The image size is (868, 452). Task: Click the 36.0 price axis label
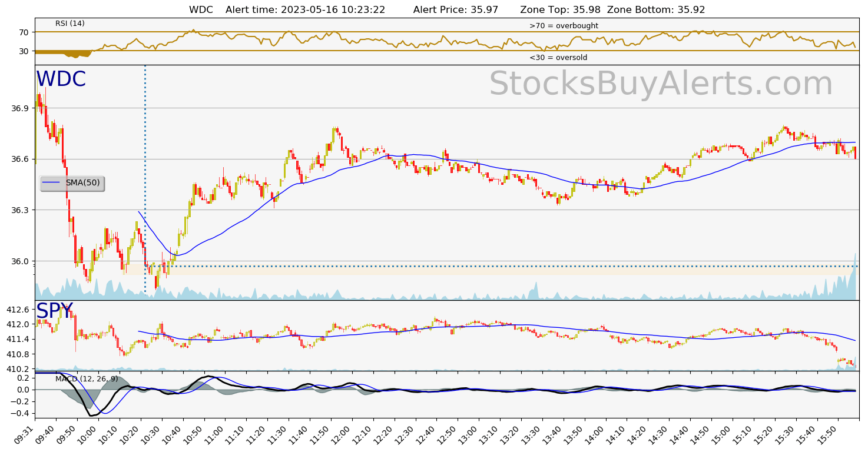(19, 261)
